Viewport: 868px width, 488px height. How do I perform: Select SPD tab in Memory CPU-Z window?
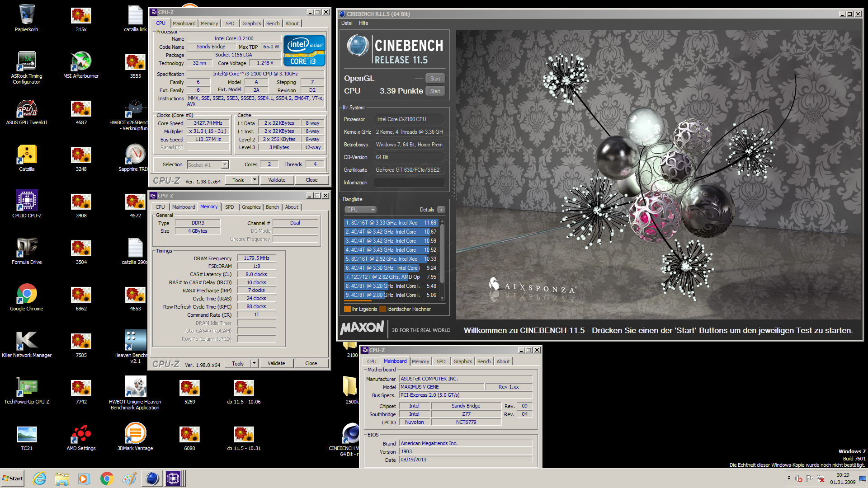pyautogui.click(x=230, y=207)
